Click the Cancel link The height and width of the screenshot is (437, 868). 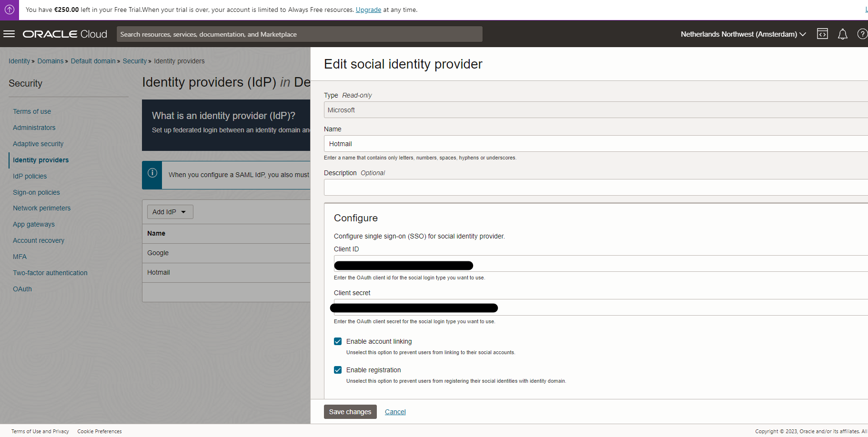(395, 412)
